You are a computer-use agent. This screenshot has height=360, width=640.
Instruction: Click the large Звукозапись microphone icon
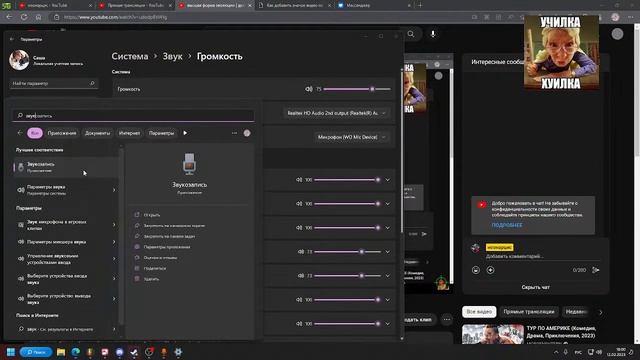tap(189, 164)
